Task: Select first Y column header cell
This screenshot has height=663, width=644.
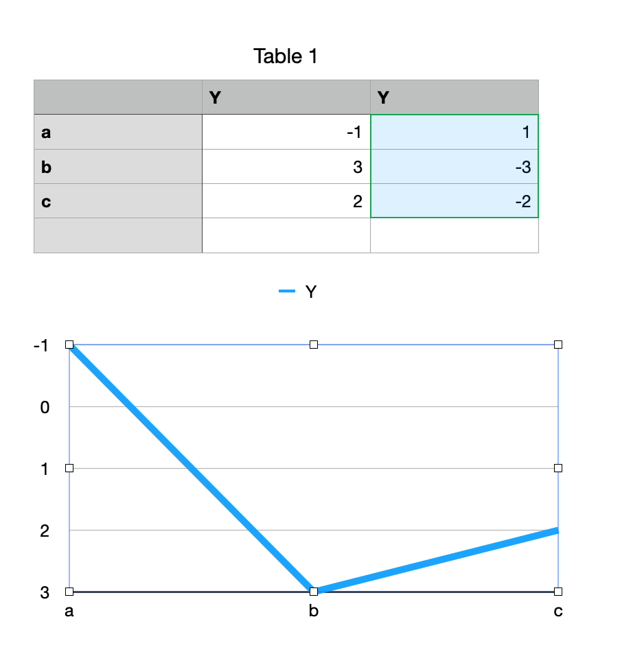Action: pyautogui.click(x=286, y=97)
